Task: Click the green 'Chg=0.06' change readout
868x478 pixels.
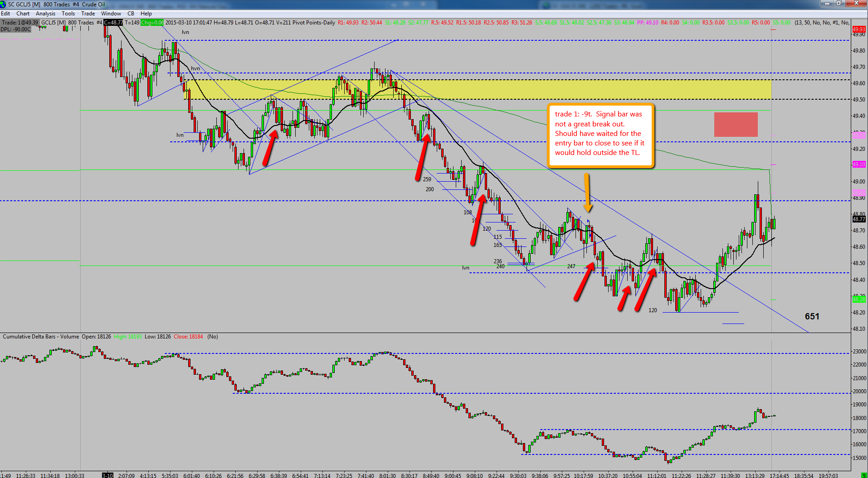Action: (152, 23)
